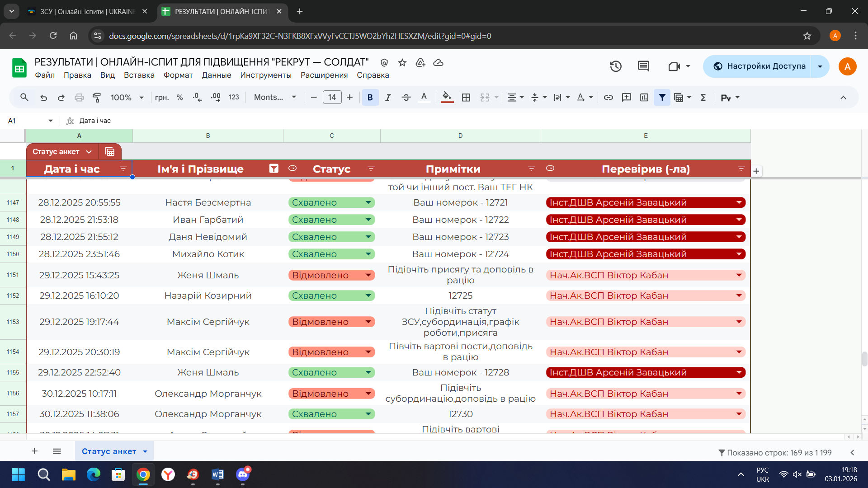Click the add new sheet plus button
The image size is (868, 488).
(34, 451)
